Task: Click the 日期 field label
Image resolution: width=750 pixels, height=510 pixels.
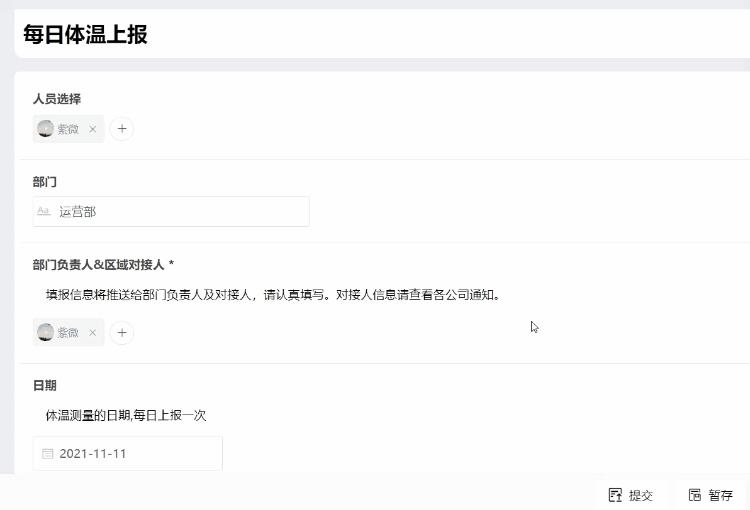Action: (x=44, y=385)
